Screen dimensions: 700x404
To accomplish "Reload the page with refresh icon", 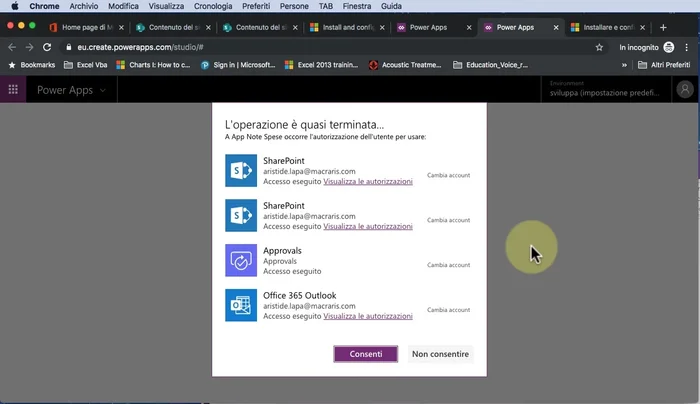I will coord(47,47).
